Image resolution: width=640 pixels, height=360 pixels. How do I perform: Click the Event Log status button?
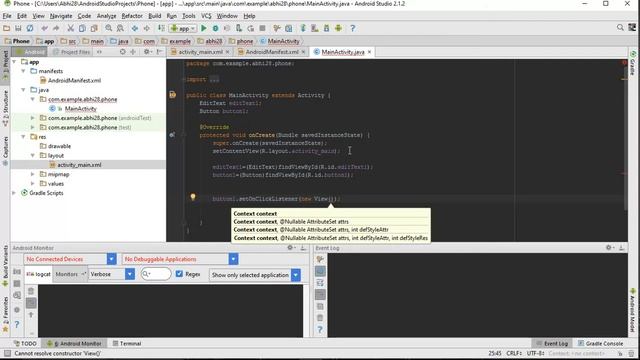[552, 344]
